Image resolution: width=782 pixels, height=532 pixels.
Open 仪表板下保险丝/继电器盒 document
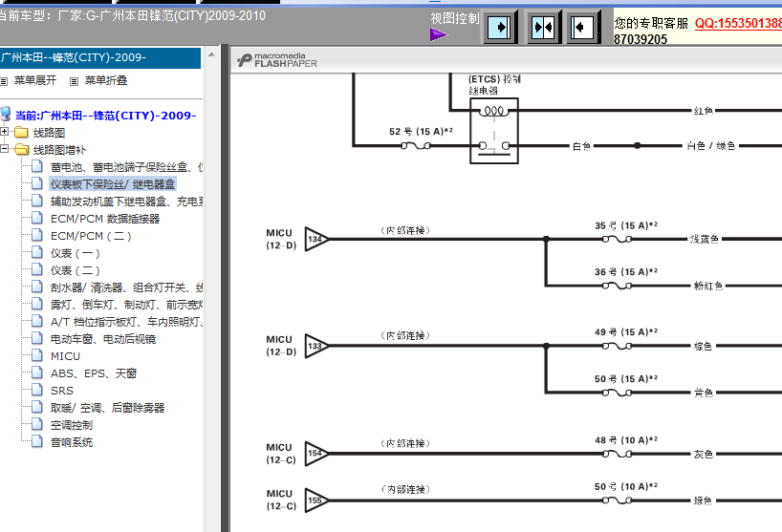[x=113, y=184]
